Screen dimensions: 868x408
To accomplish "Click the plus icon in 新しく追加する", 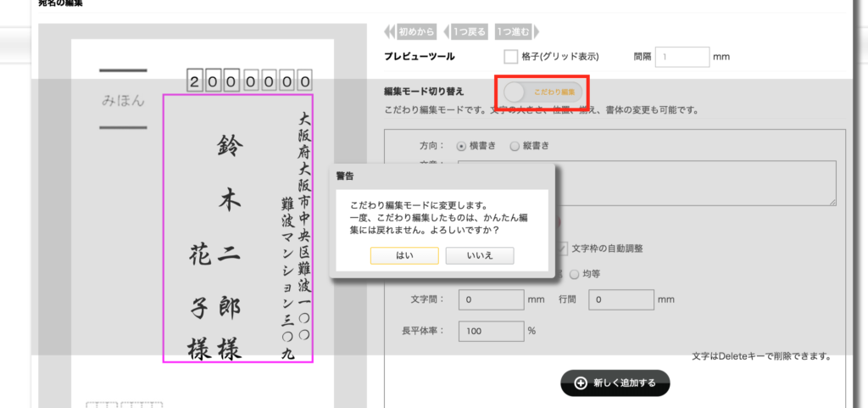I will click(581, 383).
